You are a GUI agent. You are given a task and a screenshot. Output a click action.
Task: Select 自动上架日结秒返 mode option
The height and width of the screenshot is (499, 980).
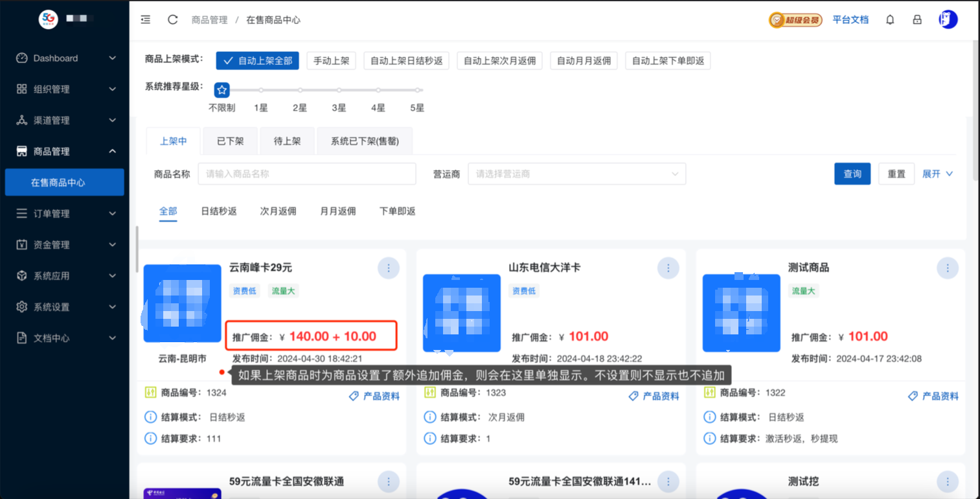pyautogui.click(x=406, y=61)
